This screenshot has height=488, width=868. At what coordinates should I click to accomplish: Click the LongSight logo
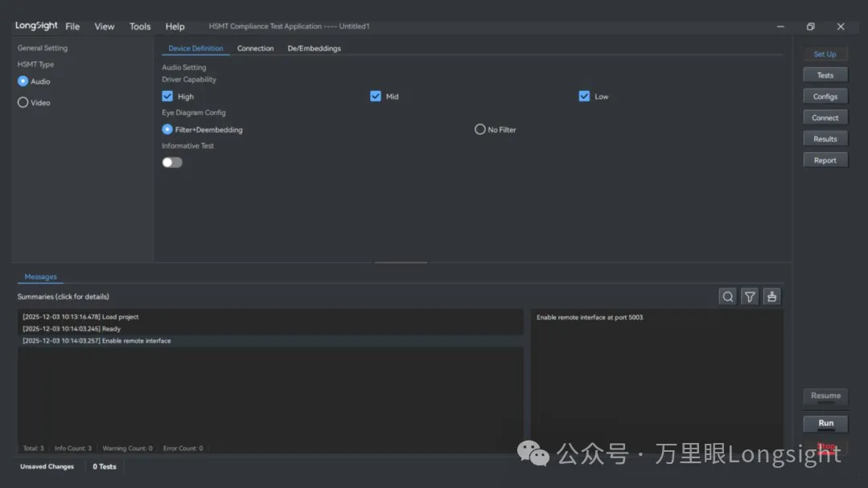36,26
